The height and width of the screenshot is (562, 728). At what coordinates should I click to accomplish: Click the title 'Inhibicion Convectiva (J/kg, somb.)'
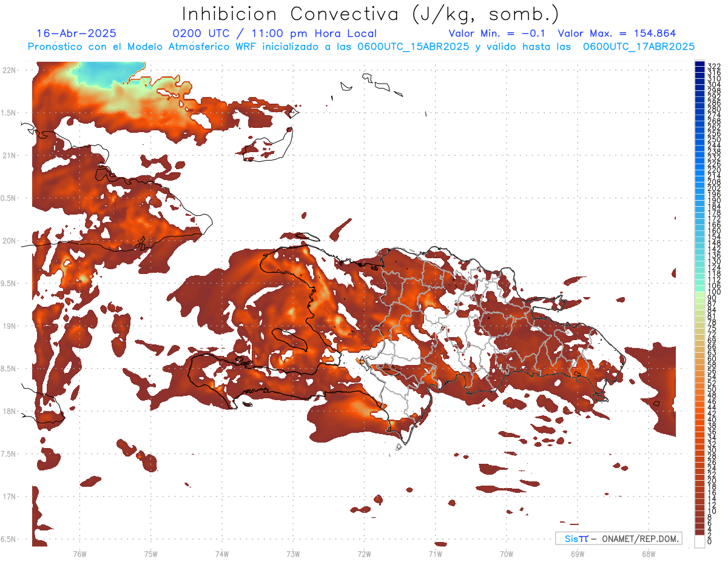[x=371, y=15]
